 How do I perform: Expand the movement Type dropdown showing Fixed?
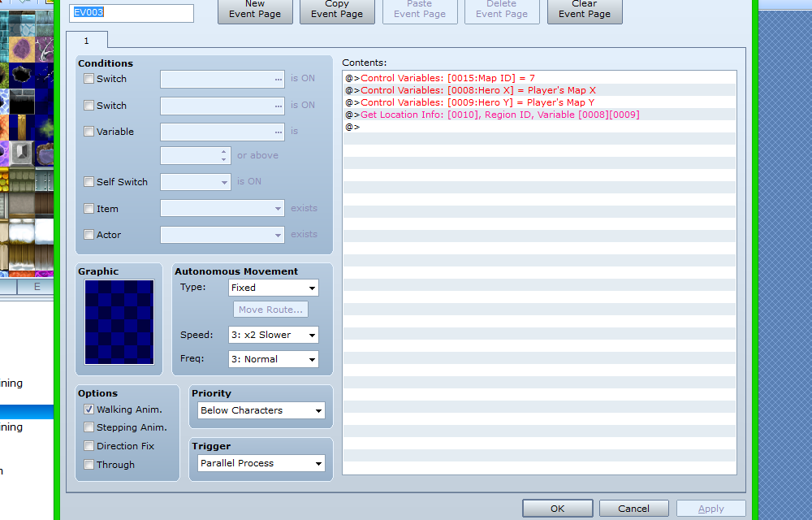tap(273, 288)
